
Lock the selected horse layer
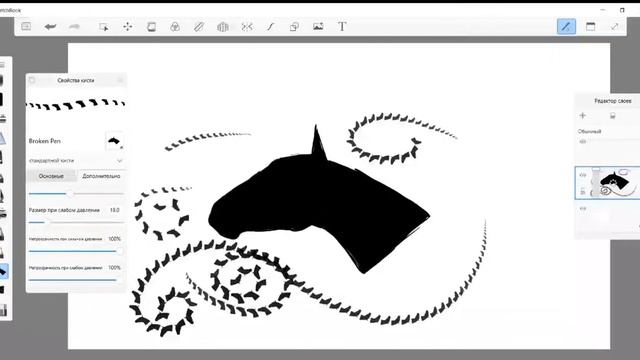point(583,191)
